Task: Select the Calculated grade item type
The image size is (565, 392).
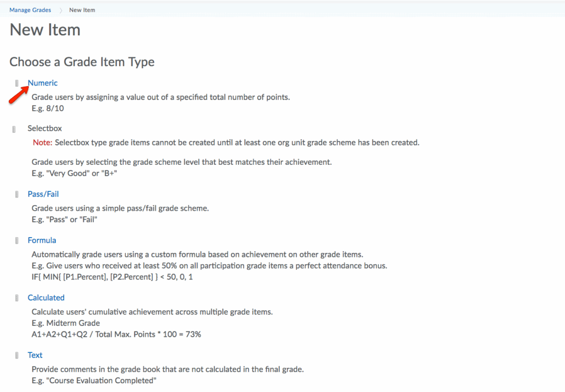Action: click(x=46, y=298)
